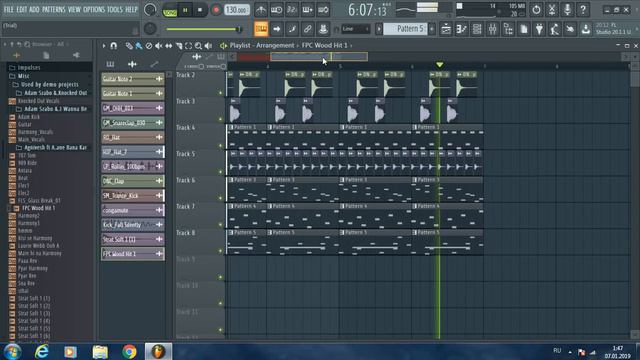The image size is (640, 360).
Task: Toggle mute dot on Track 2
Action: [x=220, y=93]
